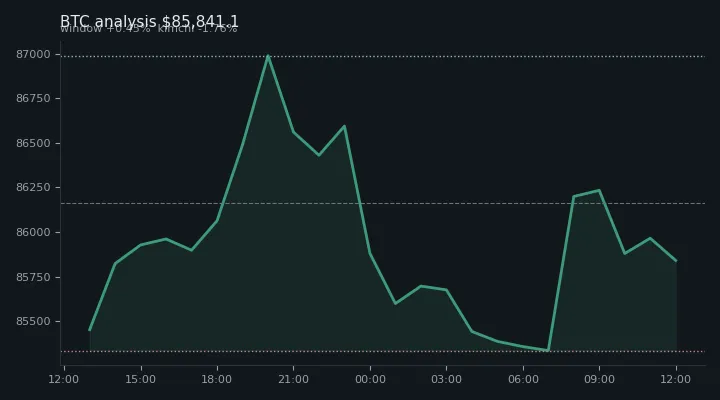Click the 86500 y-axis label
This screenshot has height=400, width=720.
33,143
